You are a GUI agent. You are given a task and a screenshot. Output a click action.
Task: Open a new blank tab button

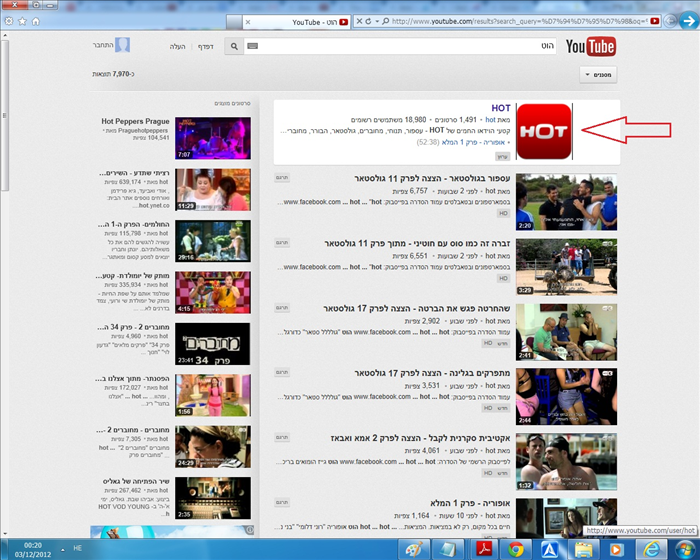[x=234, y=22]
